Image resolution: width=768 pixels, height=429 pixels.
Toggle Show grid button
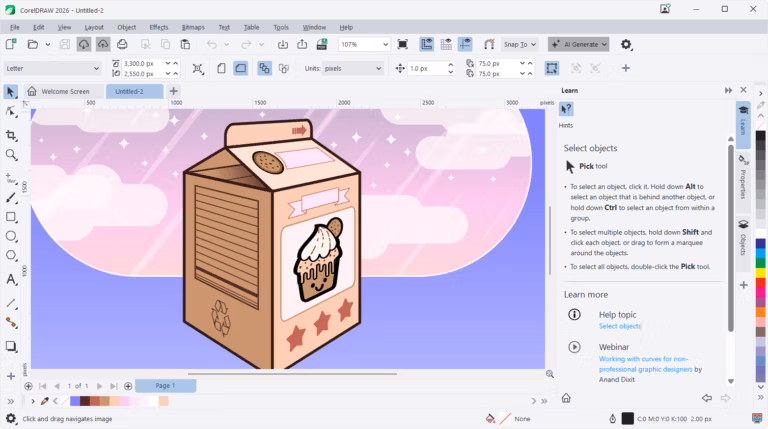point(446,45)
